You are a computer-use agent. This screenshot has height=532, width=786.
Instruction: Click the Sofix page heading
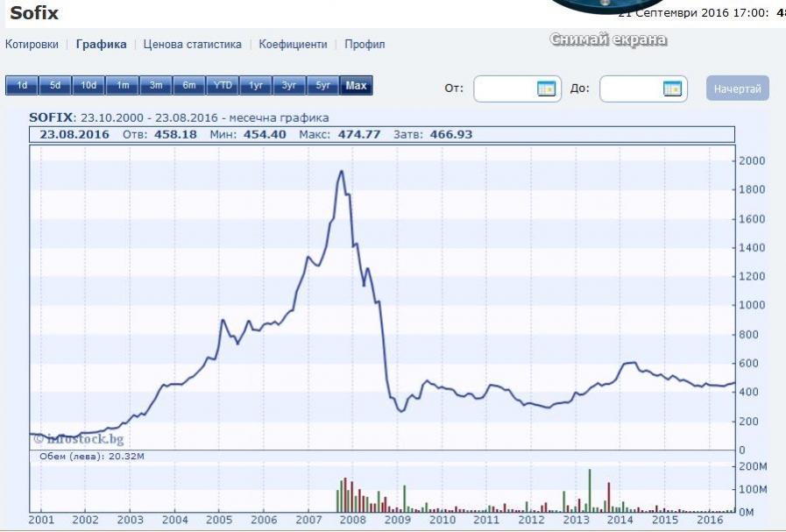coord(34,13)
